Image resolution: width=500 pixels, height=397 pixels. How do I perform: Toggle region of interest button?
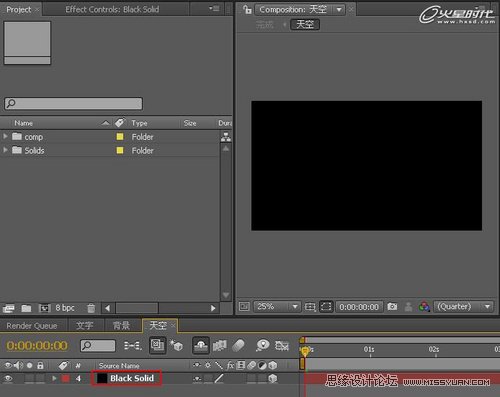click(326, 306)
